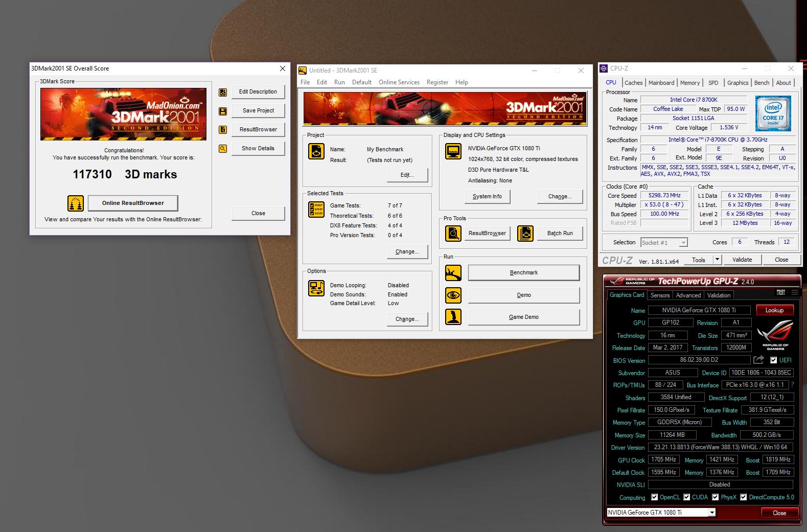Screen dimensions: 807x532
Task: Click the Show Details magnifier icon
Action: tap(223, 149)
